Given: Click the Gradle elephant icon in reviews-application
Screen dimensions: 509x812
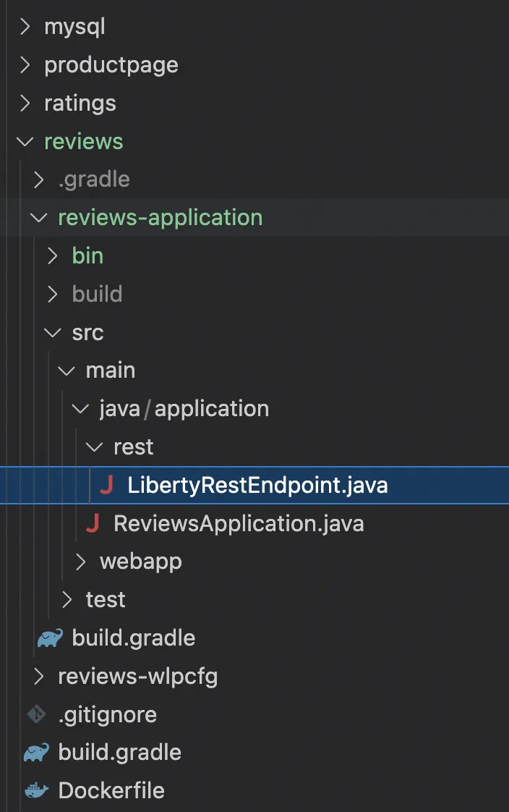Looking at the screenshot, I should click(49, 638).
